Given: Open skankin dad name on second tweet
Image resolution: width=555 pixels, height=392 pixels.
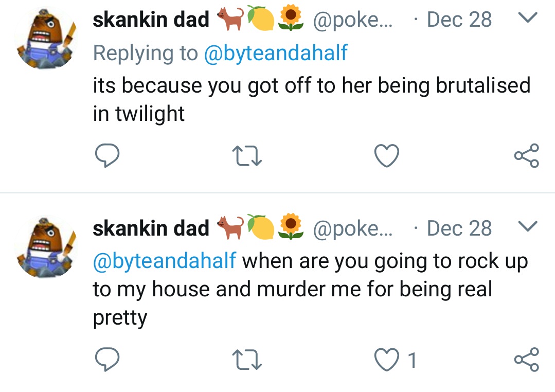Looking at the screenshot, I should pyautogui.click(x=151, y=228).
